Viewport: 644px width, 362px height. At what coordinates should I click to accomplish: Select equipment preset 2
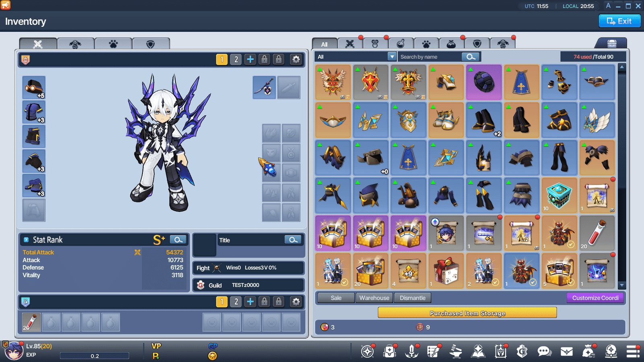pos(236,60)
